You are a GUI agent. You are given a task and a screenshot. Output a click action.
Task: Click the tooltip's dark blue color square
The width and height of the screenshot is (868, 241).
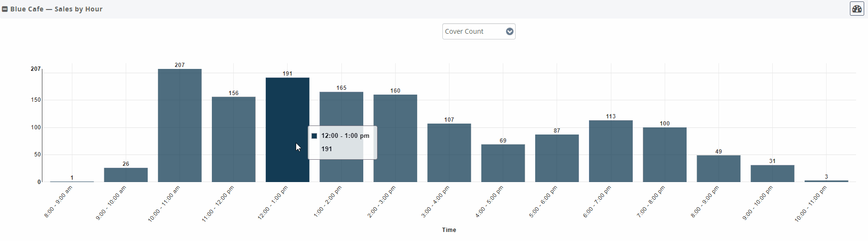[314, 136]
